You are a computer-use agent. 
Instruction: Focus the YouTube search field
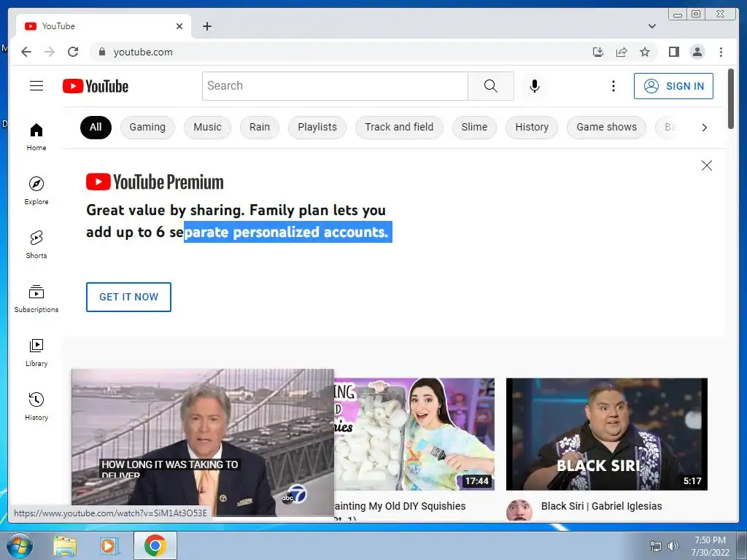click(x=335, y=86)
